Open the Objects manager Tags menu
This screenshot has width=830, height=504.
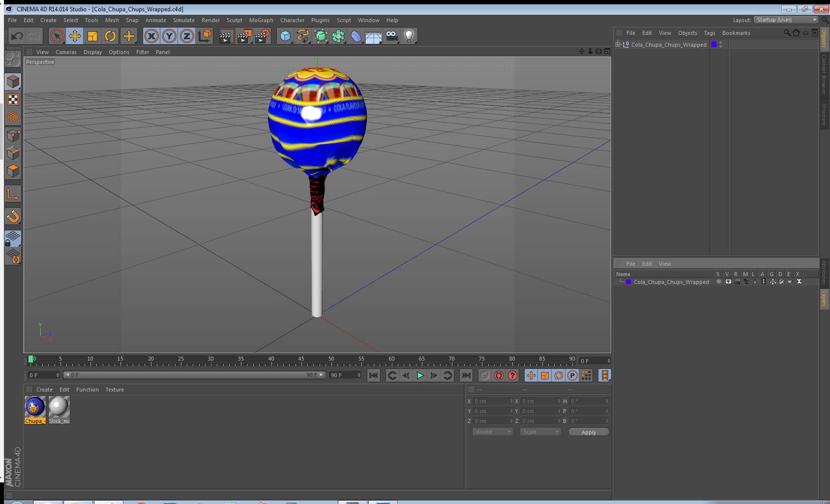click(x=710, y=33)
